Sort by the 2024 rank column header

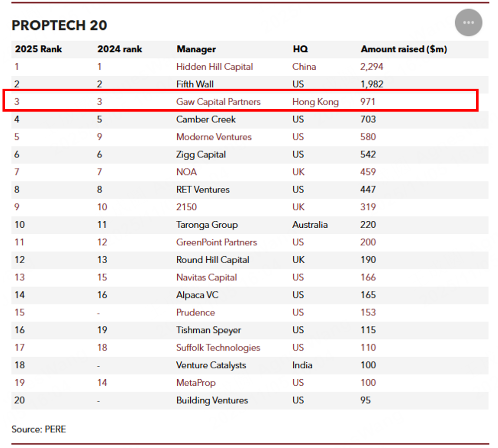[120, 49]
